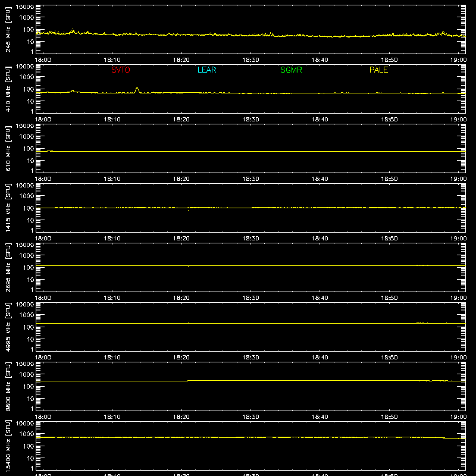Image resolution: width=476 pixels, height=476 pixels.
Task: Click the 19:00 tick label under 4995 MHz plot
Action: [458, 358]
